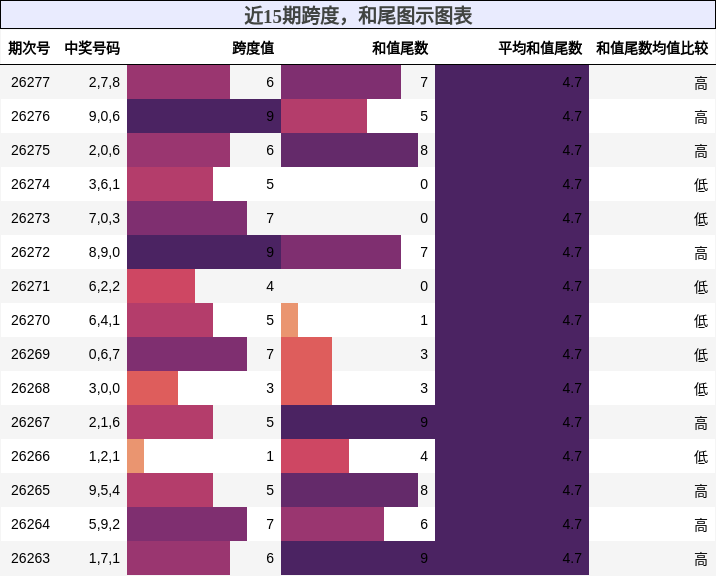Select period number 26267

[x=30, y=422]
